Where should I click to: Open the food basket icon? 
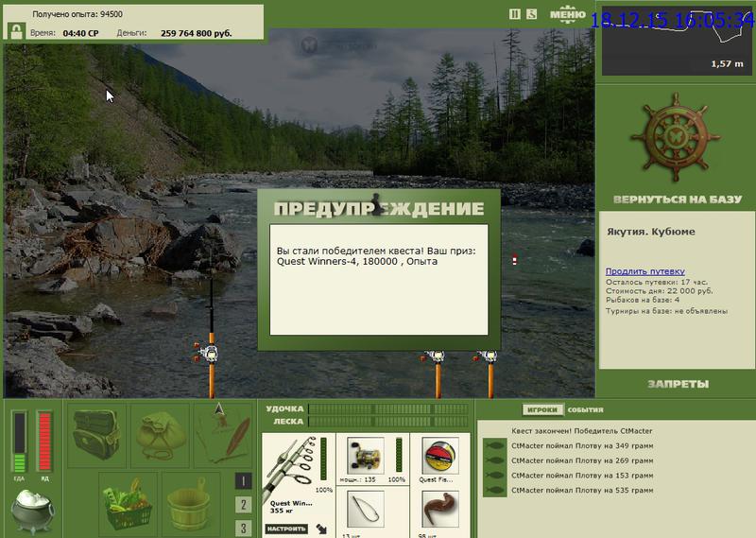128,504
